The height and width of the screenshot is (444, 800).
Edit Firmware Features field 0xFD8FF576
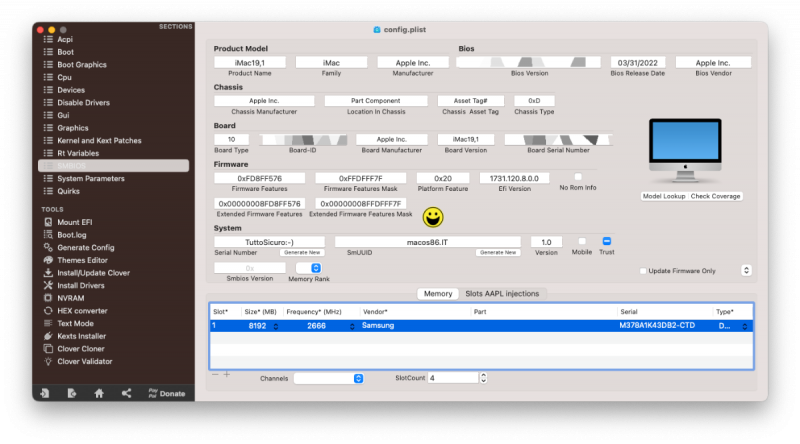pyautogui.click(x=260, y=178)
